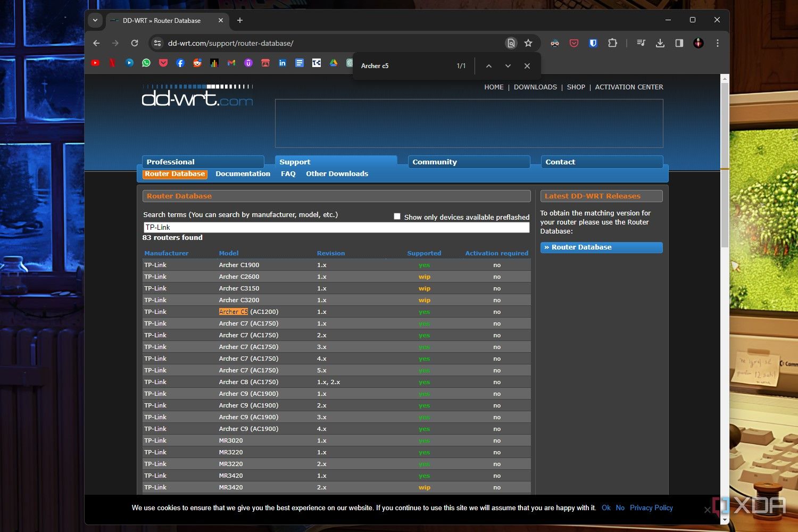The width and height of the screenshot is (798, 532).
Task: Open the WhatsApp bookmark
Action: click(x=146, y=63)
